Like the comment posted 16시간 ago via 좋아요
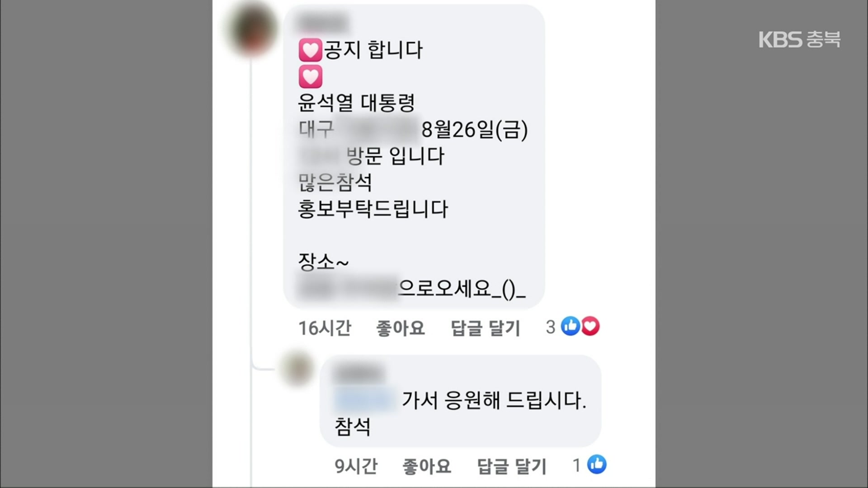Image resolution: width=868 pixels, height=488 pixels. click(401, 328)
